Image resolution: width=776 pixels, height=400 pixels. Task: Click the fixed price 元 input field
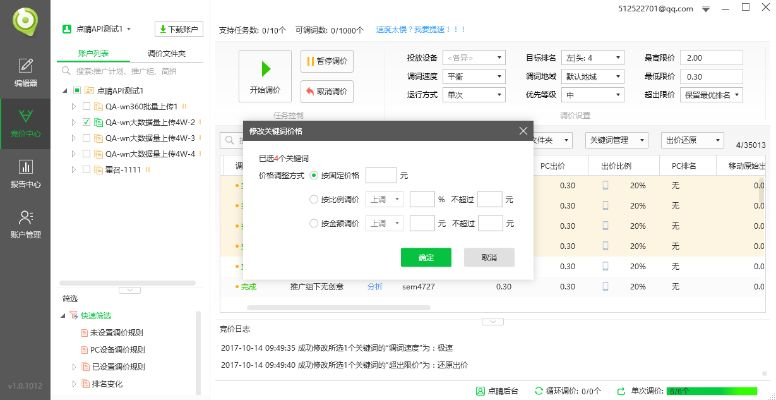(x=381, y=175)
